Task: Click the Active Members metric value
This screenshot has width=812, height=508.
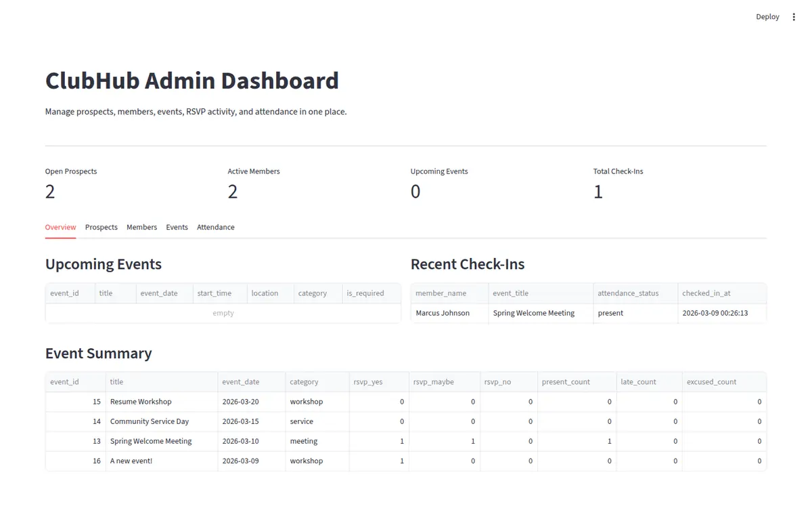Action: (x=233, y=192)
